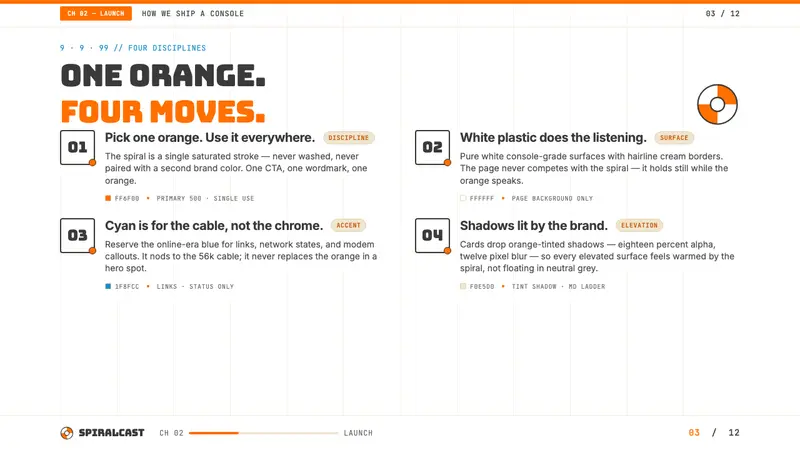Screen dimensions: 800x450
Task: Click the heading 'Cyan is for the cable, not the chrome.'
Action: coord(214,226)
